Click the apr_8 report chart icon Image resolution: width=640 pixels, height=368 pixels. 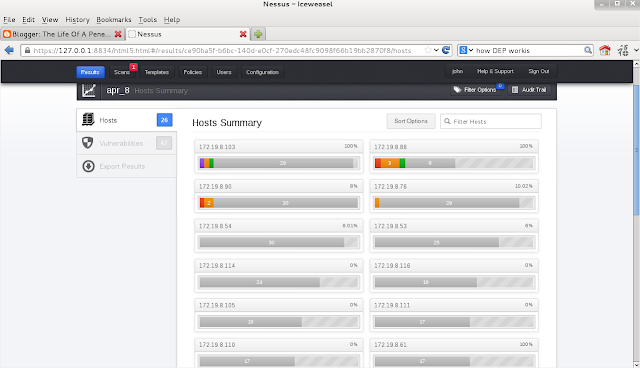pyautogui.click(x=89, y=90)
